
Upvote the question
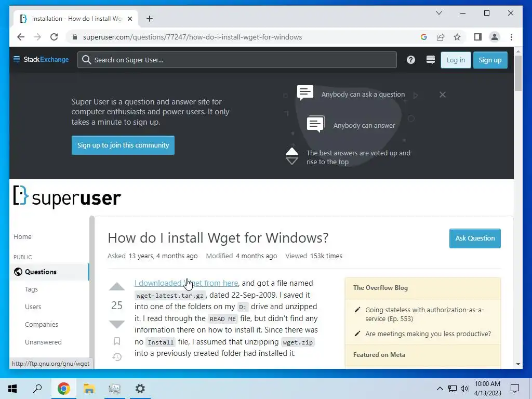117,287
